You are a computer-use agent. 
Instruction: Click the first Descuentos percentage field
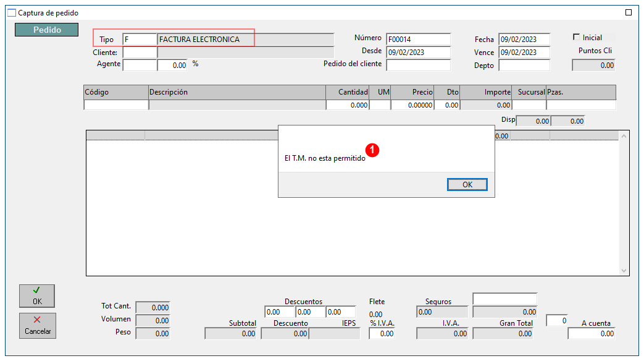tap(280, 312)
